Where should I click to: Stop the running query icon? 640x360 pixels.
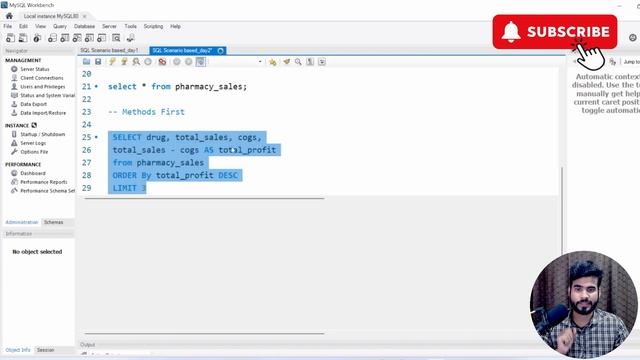click(x=148, y=62)
